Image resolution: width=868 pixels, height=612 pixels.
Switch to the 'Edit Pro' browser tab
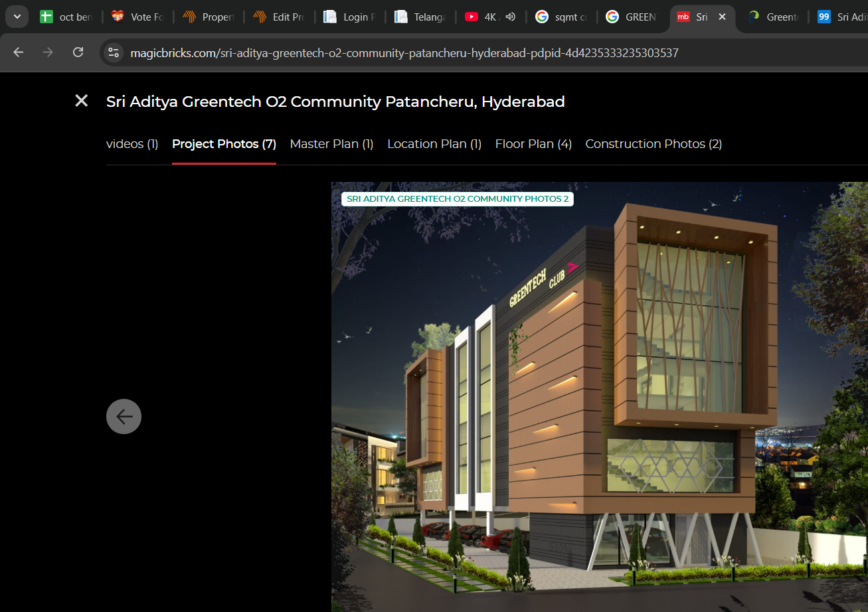tap(280, 17)
